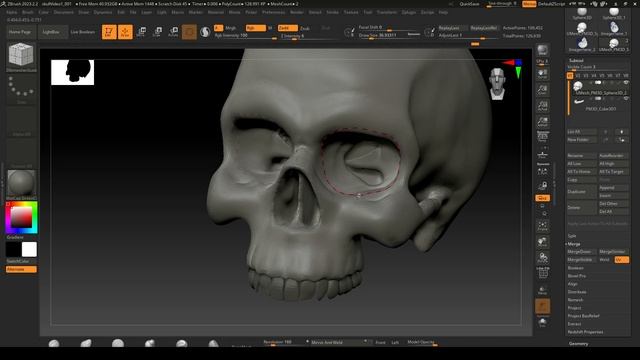Open the Color menu
Image resolution: width=640 pixels, height=360 pixels.
pos(43,13)
